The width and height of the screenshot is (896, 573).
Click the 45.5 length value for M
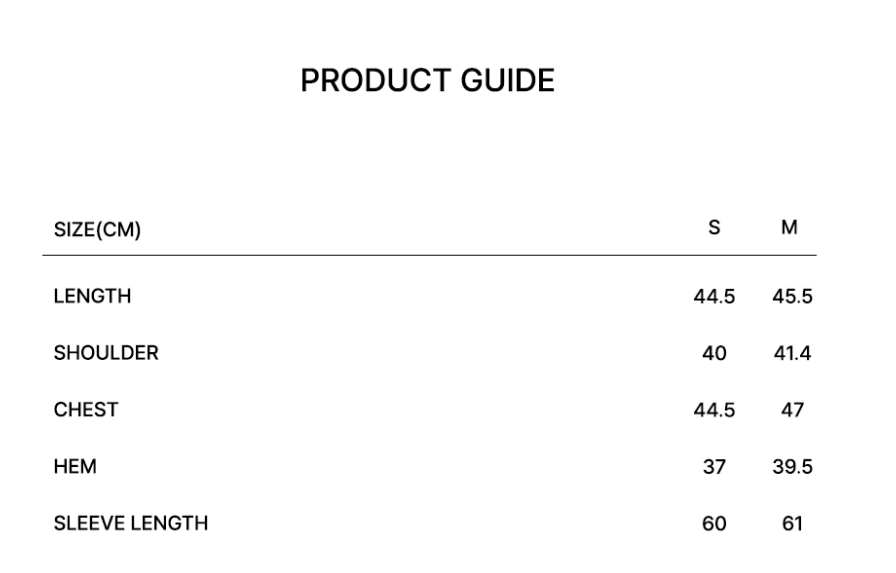coord(791,297)
